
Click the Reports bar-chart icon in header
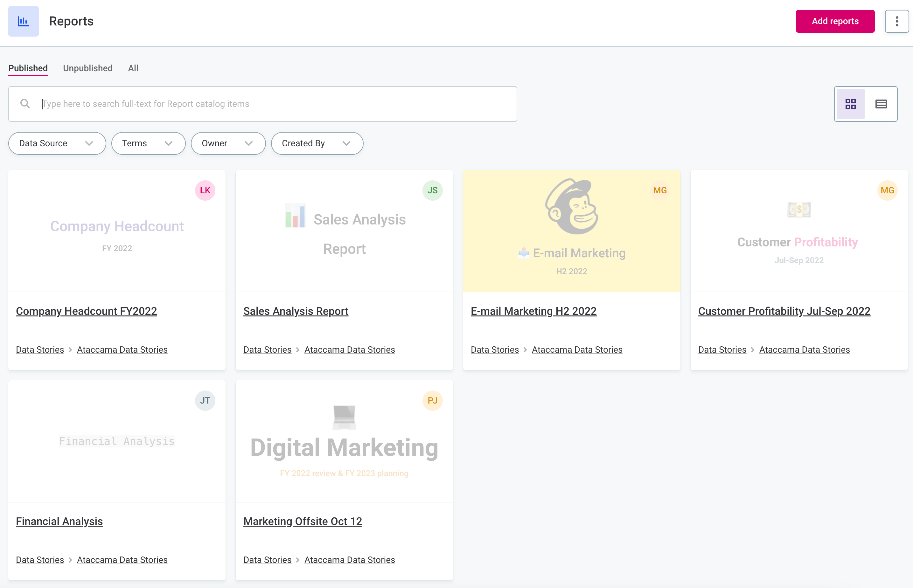23,21
